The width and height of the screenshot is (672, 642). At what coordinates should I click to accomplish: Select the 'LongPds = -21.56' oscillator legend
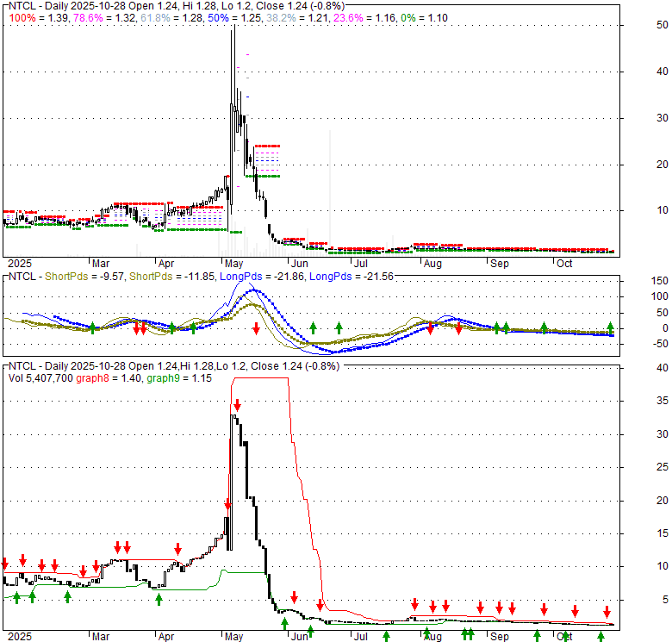click(x=352, y=277)
